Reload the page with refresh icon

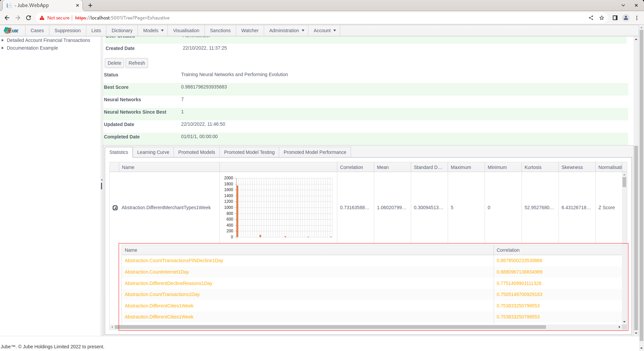[29, 18]
